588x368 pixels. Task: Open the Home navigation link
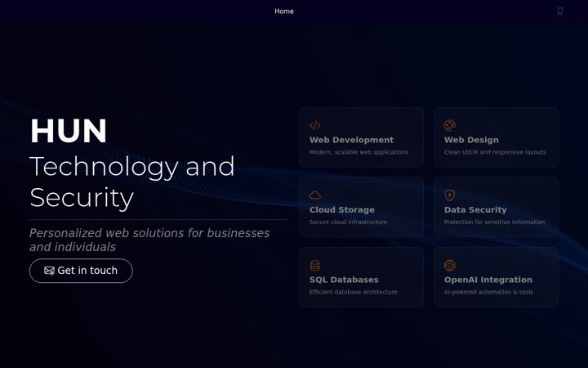coord(284,11)
